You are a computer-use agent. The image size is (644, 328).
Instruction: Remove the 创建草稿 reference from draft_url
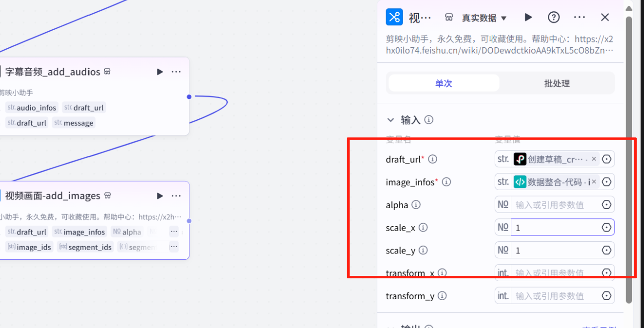(x=594, y=159)
